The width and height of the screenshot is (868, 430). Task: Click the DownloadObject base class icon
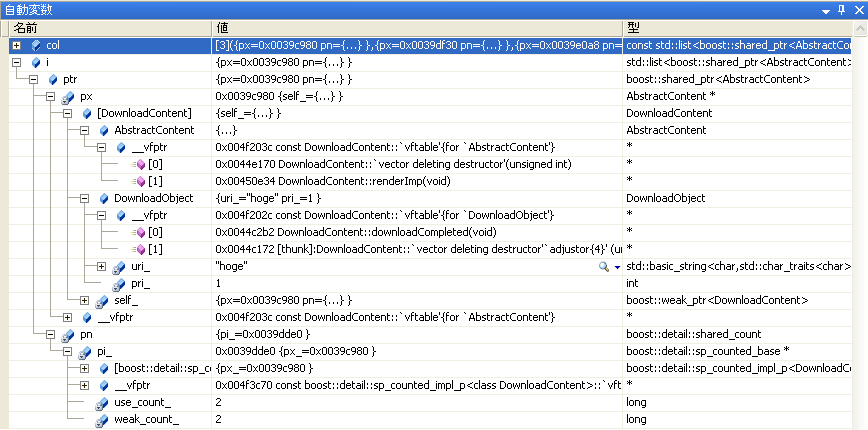pos(104,199)
